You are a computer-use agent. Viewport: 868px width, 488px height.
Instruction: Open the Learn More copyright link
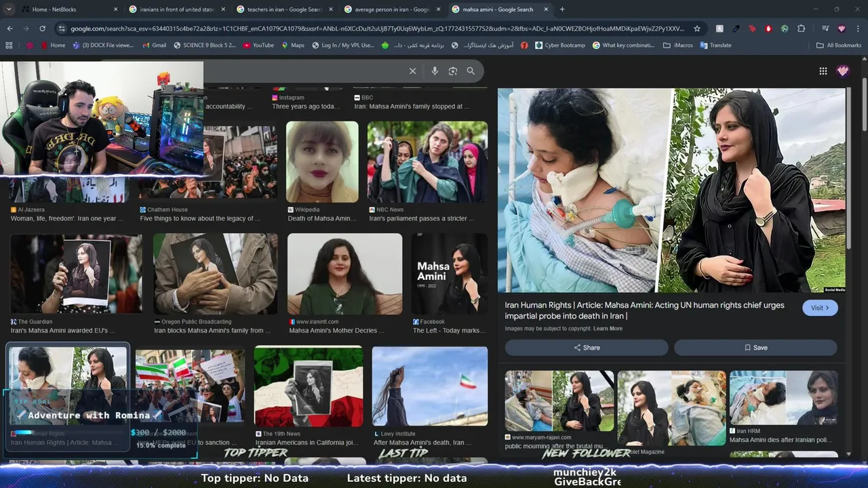point(608,329)
